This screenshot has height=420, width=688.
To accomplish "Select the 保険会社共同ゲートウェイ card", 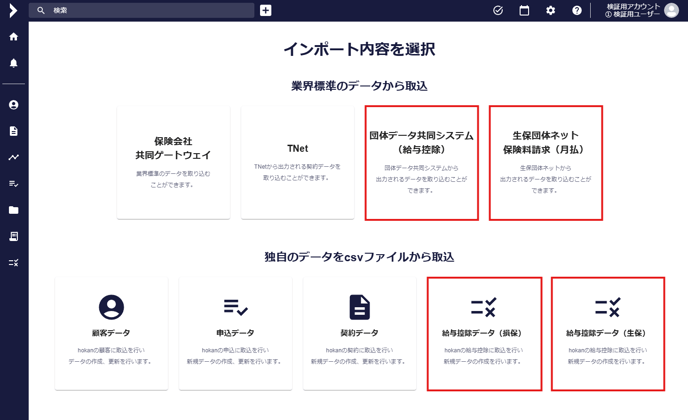I will point(173,163).
